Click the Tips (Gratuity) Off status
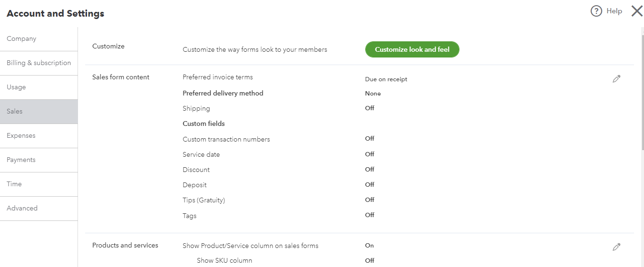Screen dimensions: 644x267 370,200
